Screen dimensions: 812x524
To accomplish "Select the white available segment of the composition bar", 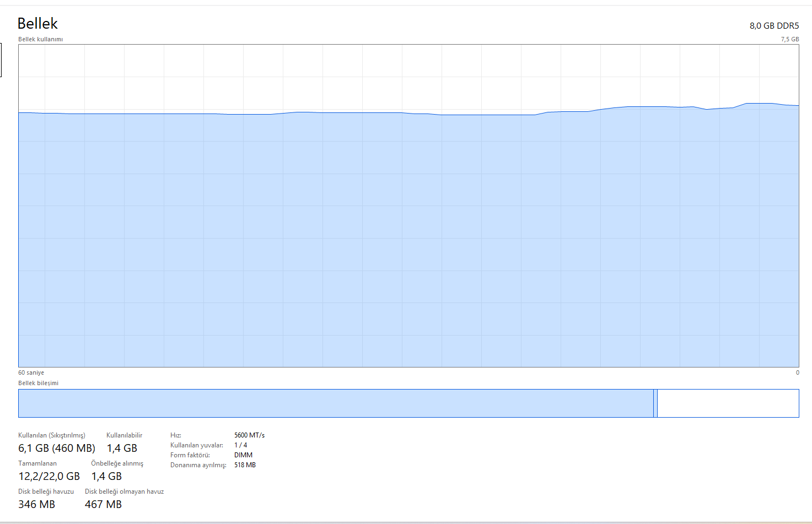I will click(x=728, y=403).
